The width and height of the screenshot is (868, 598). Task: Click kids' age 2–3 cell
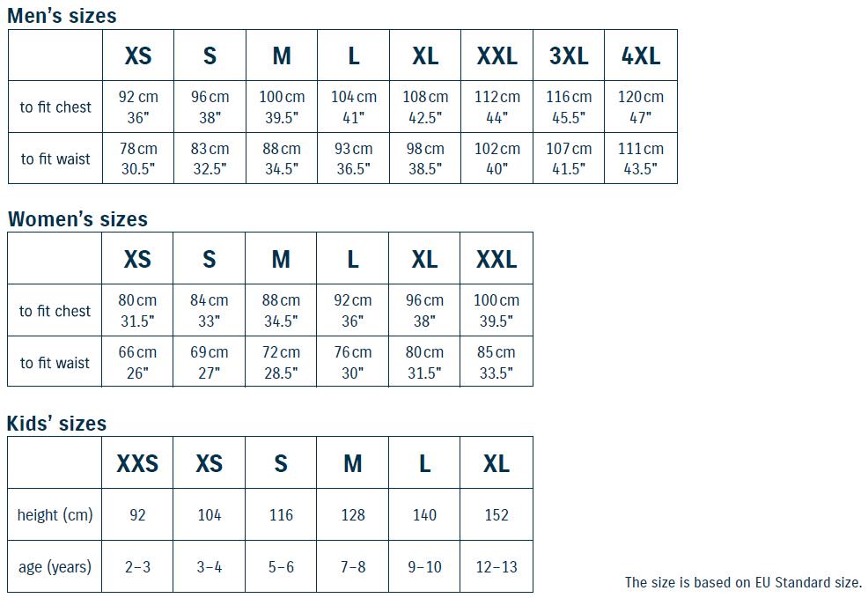pyautogui.click(x=137, y=566)
